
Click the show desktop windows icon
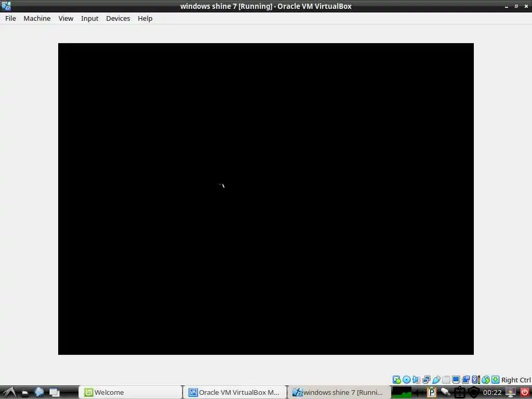pyautogui.click(x=54, y=393)
